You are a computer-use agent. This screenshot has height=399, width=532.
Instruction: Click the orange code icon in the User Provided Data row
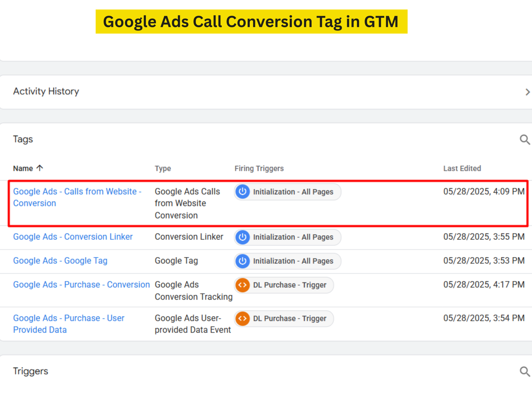pyautogui.click(x=243, y=318)
